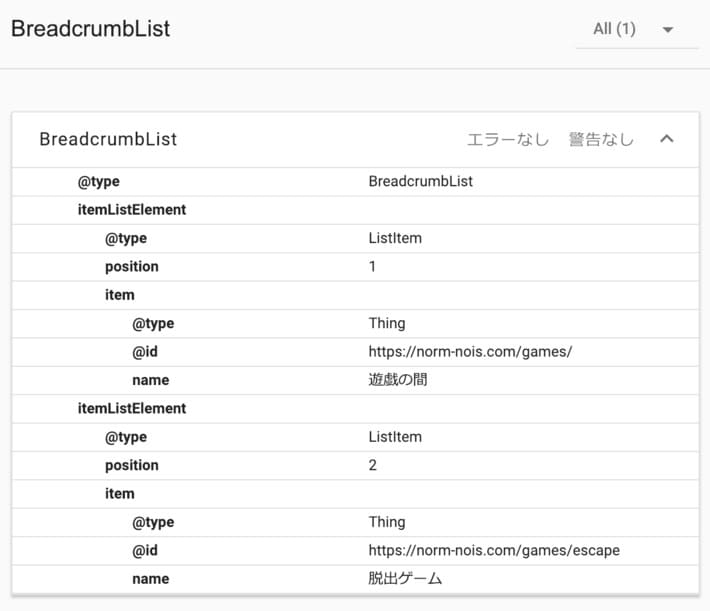This screenshot has width=710, height=611.
Task: Select the name value "脱出ゲーム"
Action: click(x=404, y=579)
